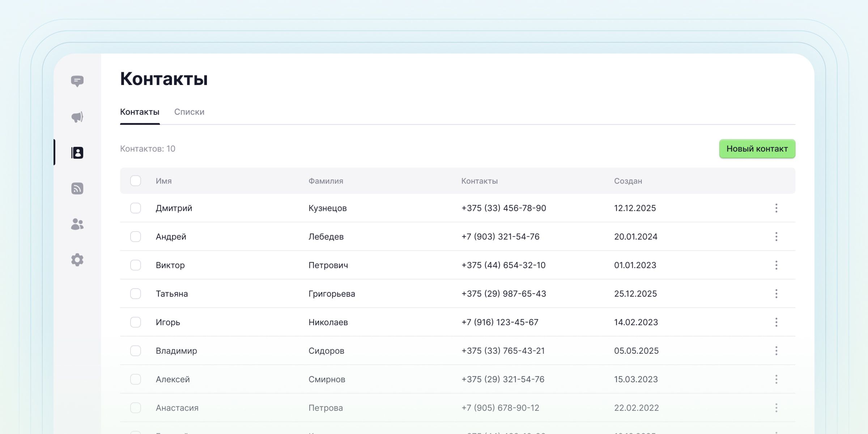Click the Фамилия column header
Viewport: 868px width, 434px height.
[326, 181]
